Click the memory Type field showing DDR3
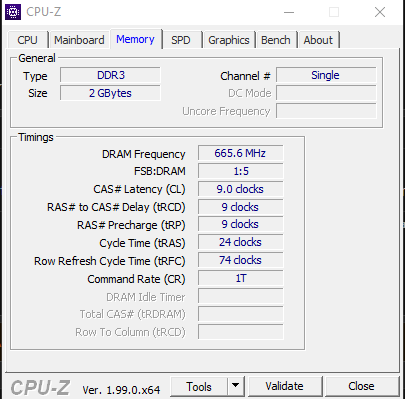 click(110, 75)
